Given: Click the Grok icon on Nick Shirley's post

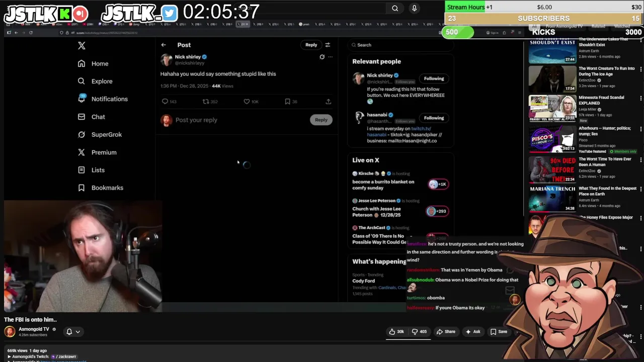Looking at the screenshot, I should click(x=322, y=57).
